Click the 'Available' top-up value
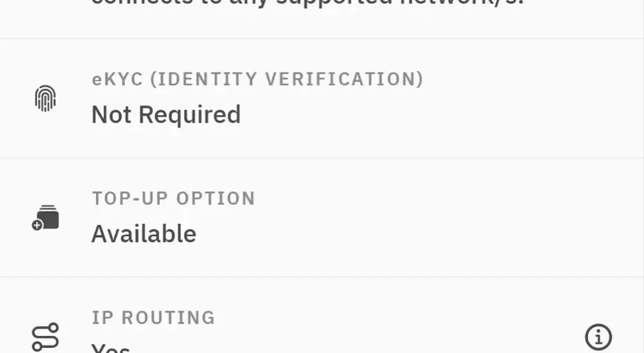This screenshot has width=644, height=353. tap(144, 234)
